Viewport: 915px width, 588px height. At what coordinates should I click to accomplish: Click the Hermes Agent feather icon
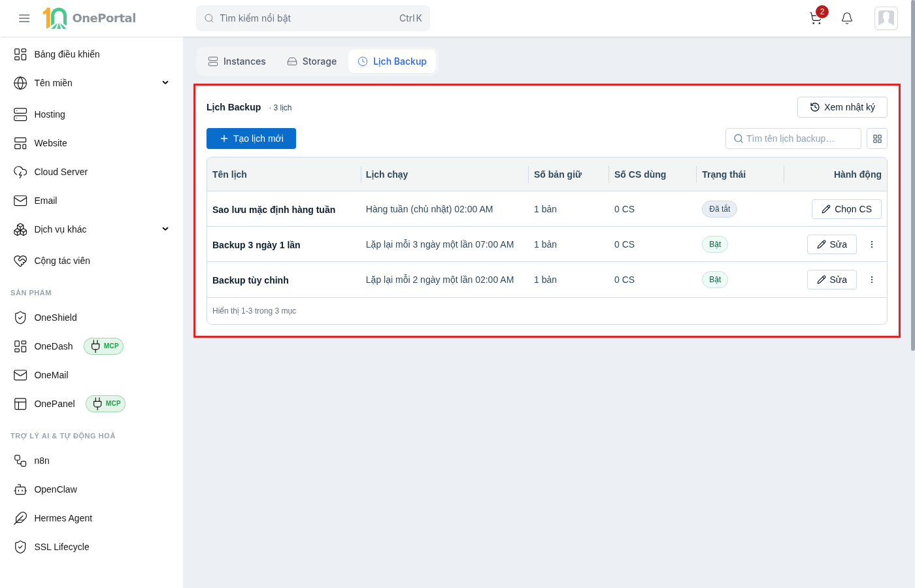(x=20, y=518)
